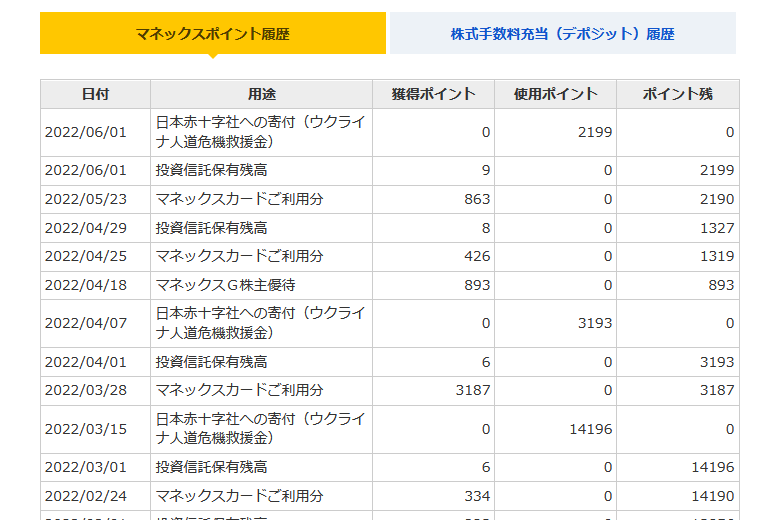The width and height of the screenshot is (780, 520).
Task: Click マネックスカードご利用分 in the 2022/05/23 row
Action: tap(239, 200)
